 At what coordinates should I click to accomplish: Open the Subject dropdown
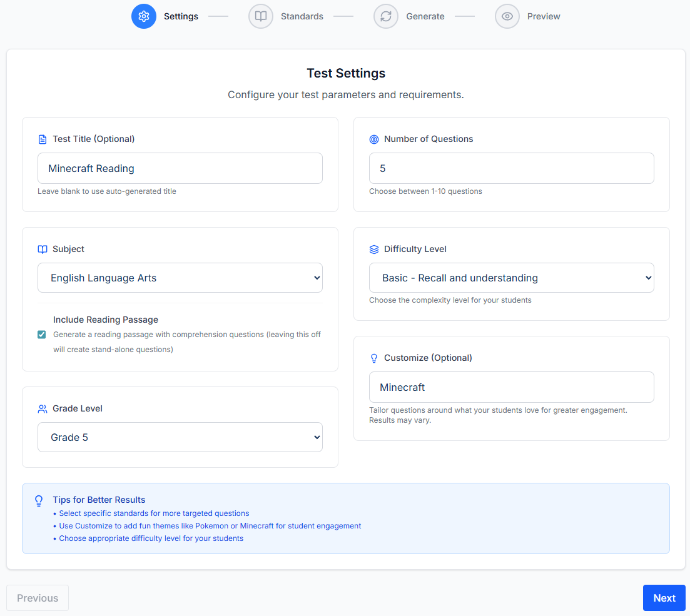(180, 278)
